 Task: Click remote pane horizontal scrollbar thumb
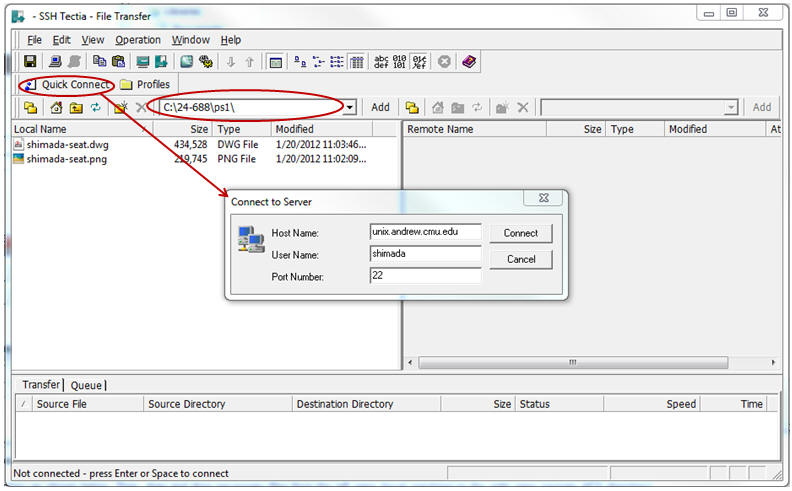point(573,363)
